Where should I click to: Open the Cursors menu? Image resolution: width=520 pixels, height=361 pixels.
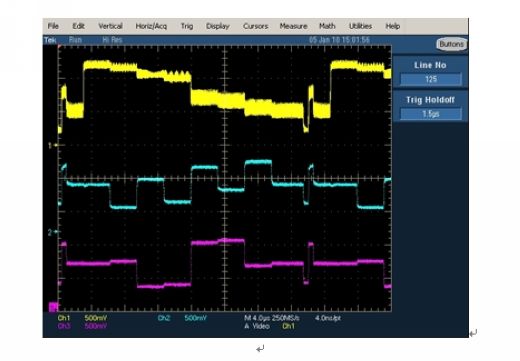tap(255, 26)
